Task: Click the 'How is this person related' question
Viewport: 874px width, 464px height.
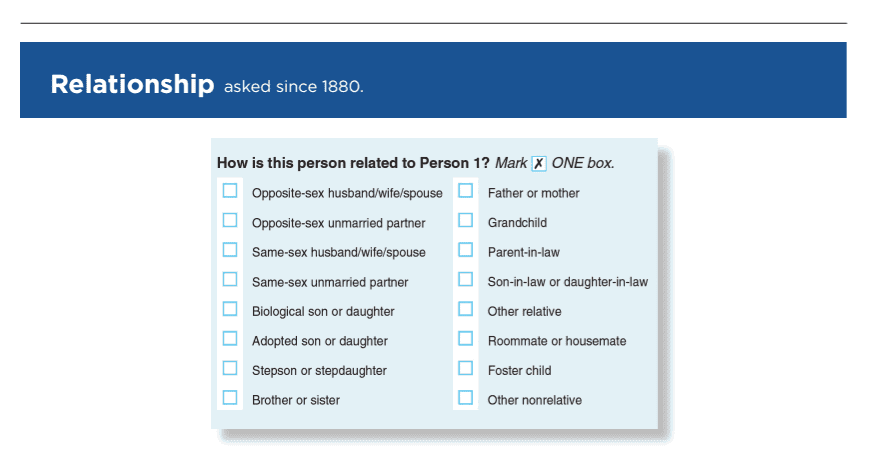Action: 353,163
